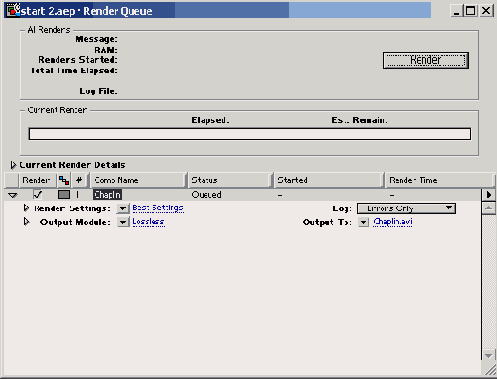
Task: Open the Output To dropdown arrow
Action: pyautogui.click(x=363, y=222)
